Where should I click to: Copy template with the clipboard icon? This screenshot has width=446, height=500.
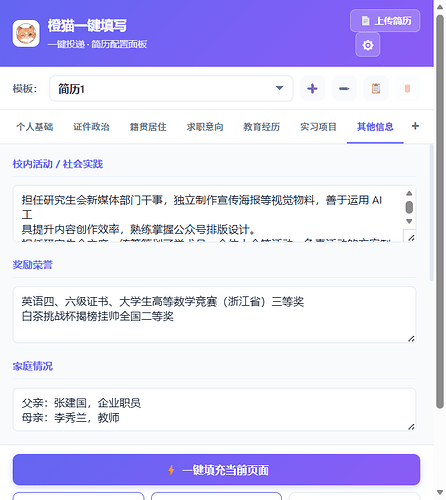376,88
